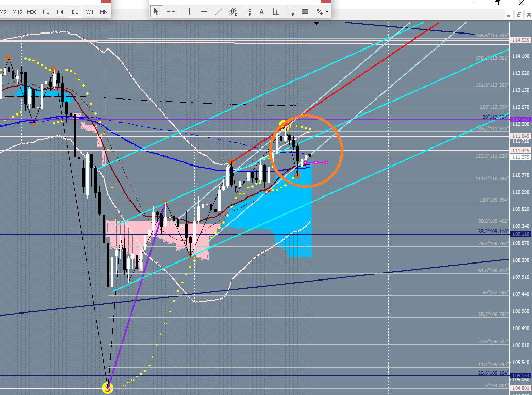Switch to M15 timeframe
The width and height of the screenshot is (532, 395).
point(17,12)
